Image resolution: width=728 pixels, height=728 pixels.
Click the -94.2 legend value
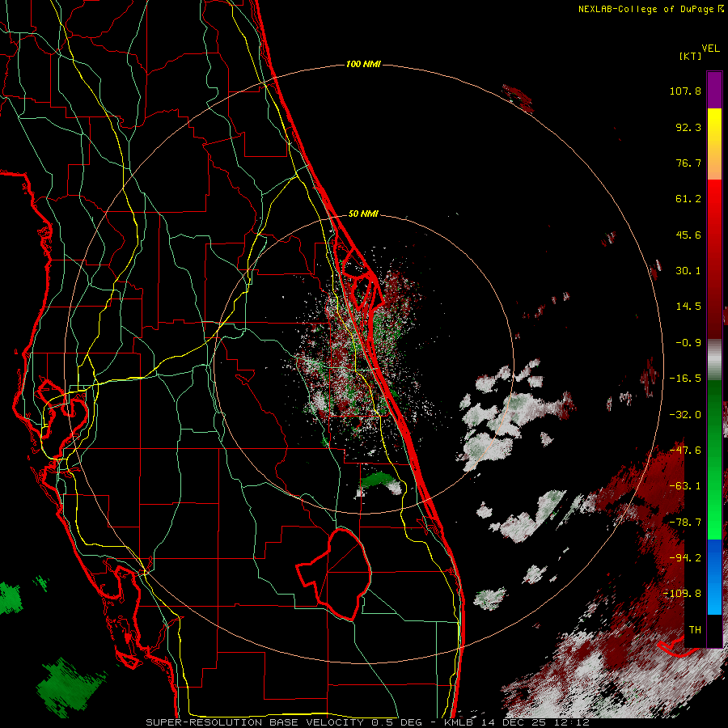point(685,558)
